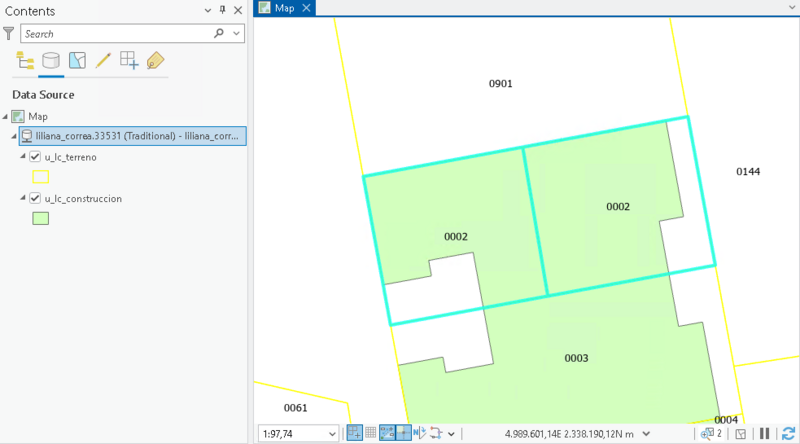
Task: Select List By Labeling tag icon
Action: 155,61
